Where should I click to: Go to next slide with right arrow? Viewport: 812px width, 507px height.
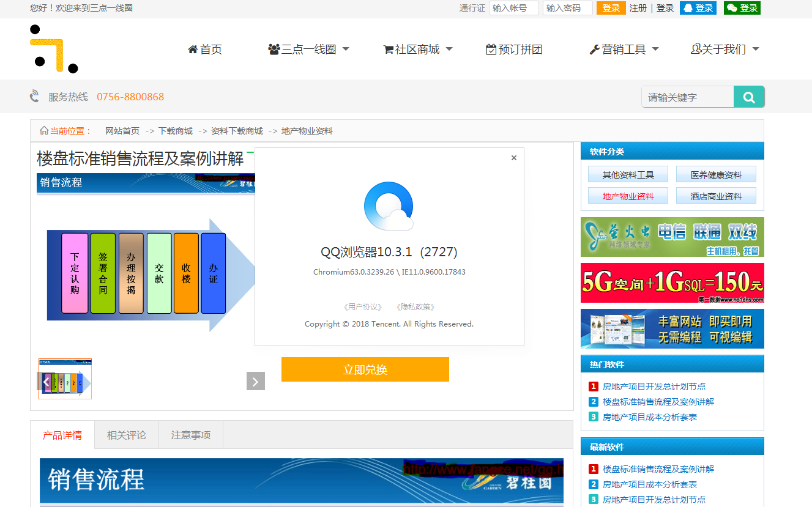click(255, 381)
